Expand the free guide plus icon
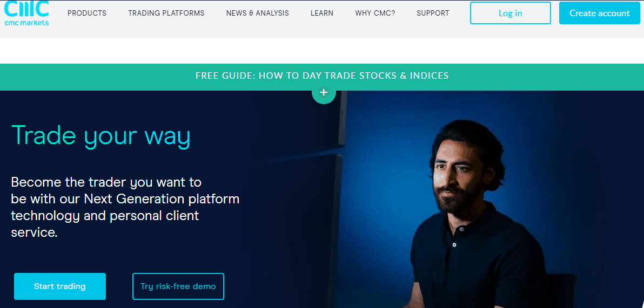This screenshot has height=308, width=644. coord(324,92)
